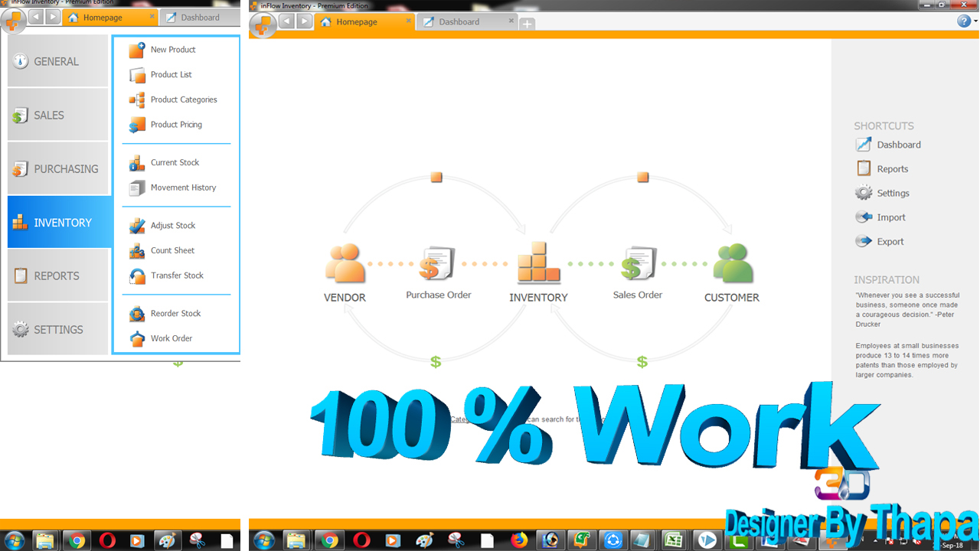The image size is (980, 551).
Task: Click the back arrow in the right window
Action: click(x=286, y=21)
